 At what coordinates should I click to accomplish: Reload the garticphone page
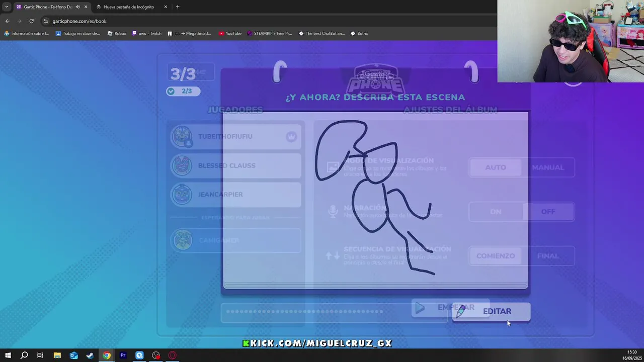pos(31,21)
